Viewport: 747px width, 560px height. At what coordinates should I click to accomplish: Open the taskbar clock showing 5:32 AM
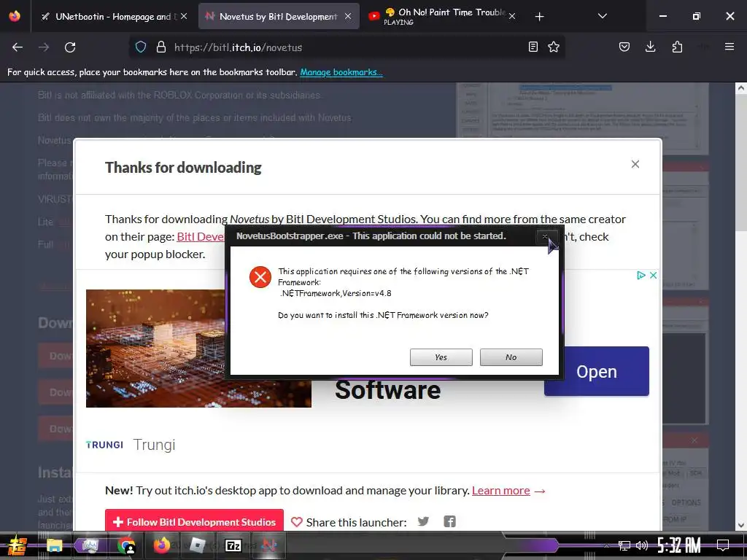[678, 545]
